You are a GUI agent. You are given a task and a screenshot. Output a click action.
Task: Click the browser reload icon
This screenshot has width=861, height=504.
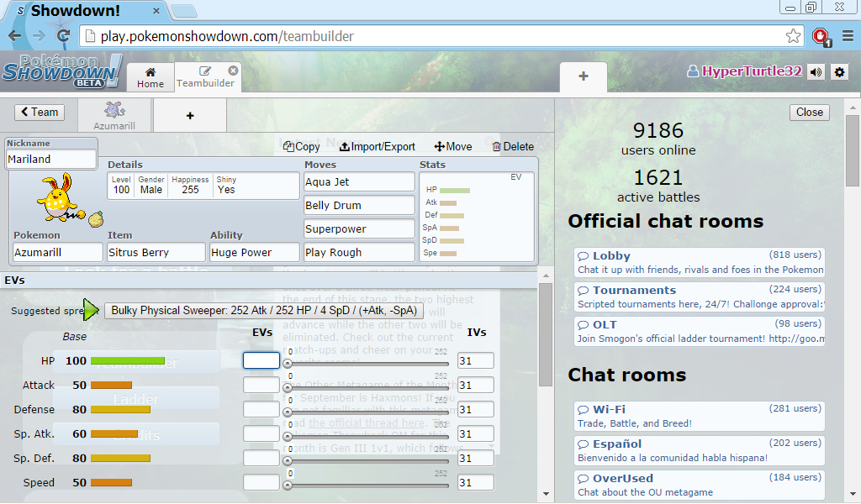click(63, 36)
